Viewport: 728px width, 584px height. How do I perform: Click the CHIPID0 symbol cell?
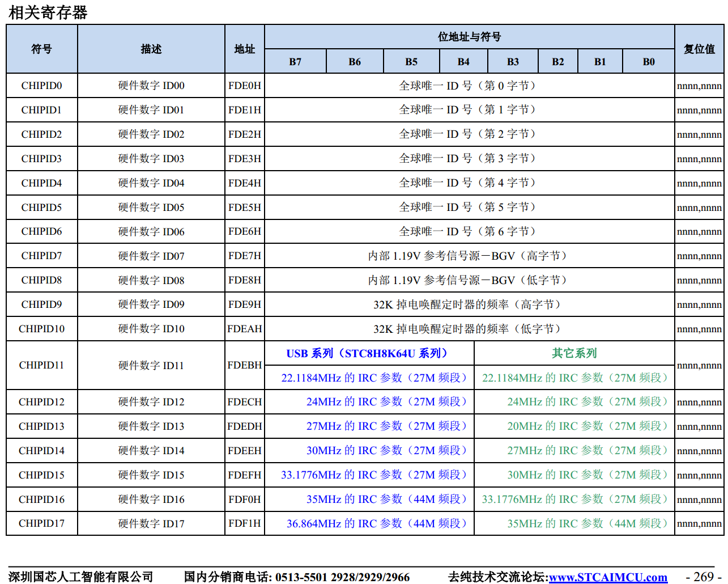(42, 86)
